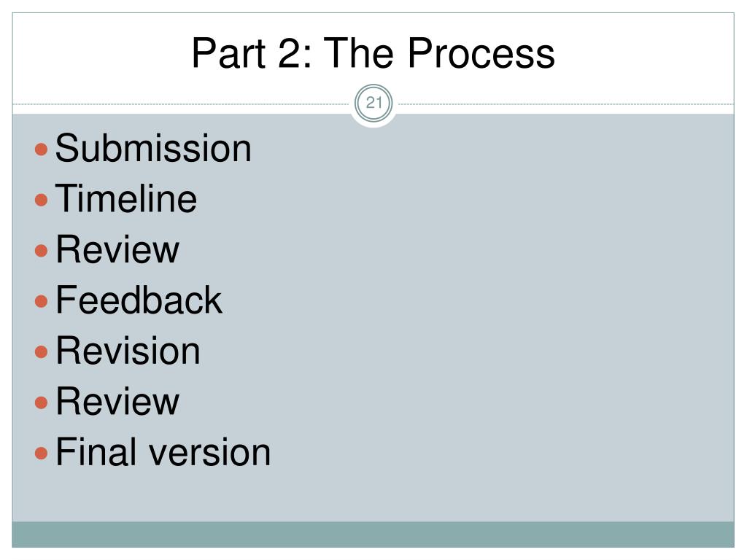The height and width of the screenshot is (560, 747).
Task: Select the Review text right after Timeline
Action: [117, 249]
